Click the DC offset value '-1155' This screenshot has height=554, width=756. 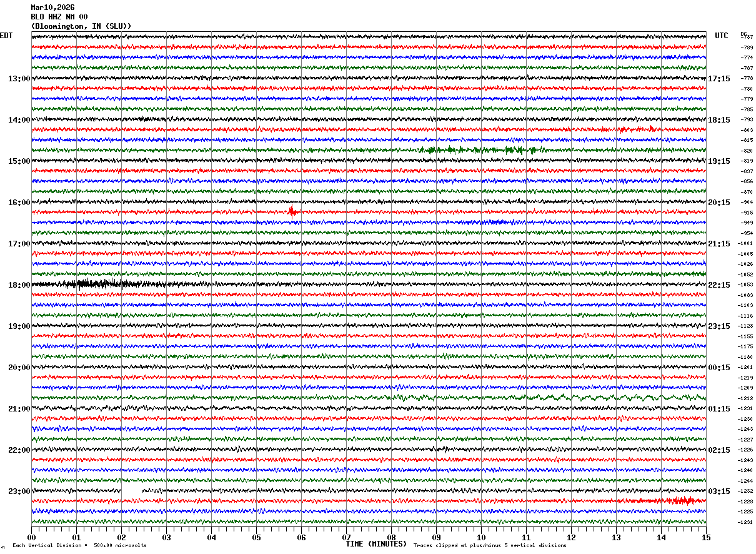tap(745, 336)
